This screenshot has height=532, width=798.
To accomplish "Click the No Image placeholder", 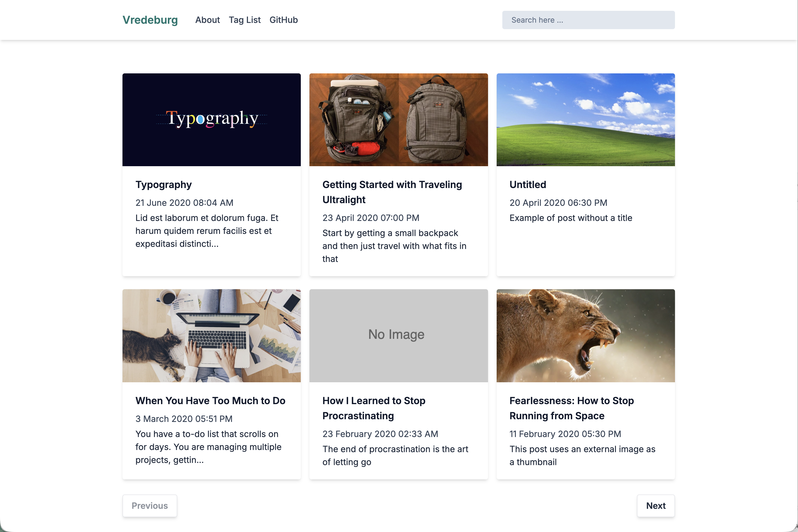I will tap(398, 335).
